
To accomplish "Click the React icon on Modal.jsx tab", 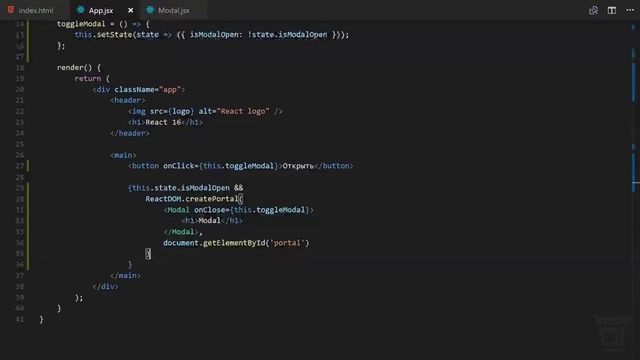I will [150, 10].
